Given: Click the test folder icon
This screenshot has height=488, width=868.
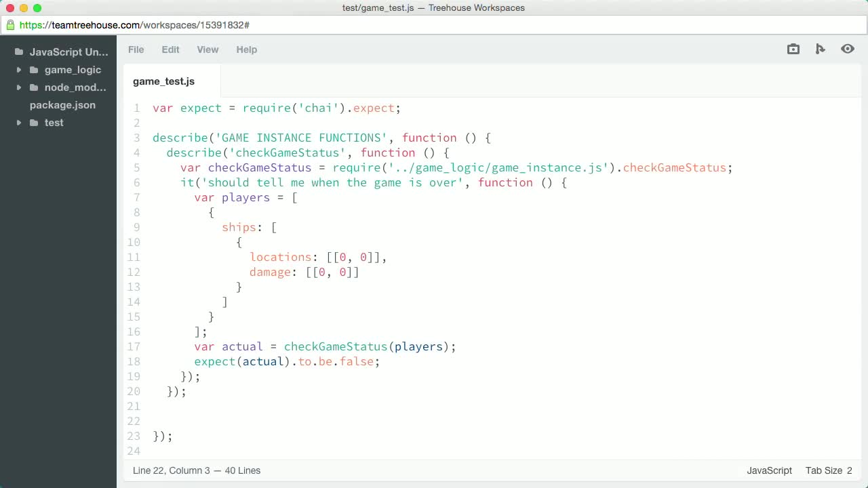Looking at the screenshot, I should pyautogui.click(x=34, y=123).
